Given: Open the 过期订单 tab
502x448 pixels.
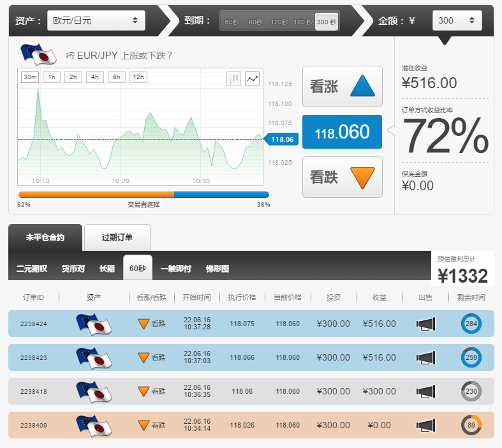Looking at the screenshot, I should click(117, 237).
